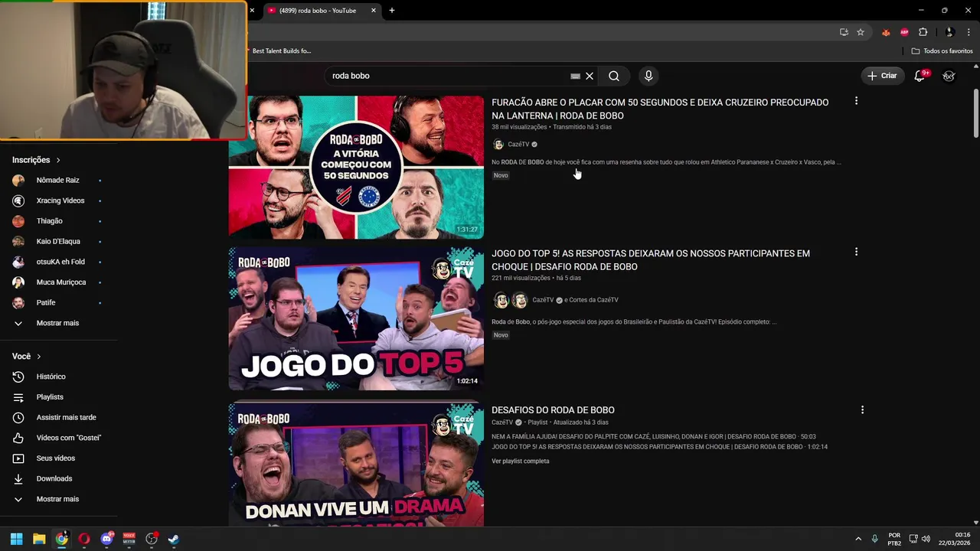The height and width of the screenshot is (551, 980).
Task: Open options menu for Desafios do Roda de Bobo playlist
Action: coord(862,410)
